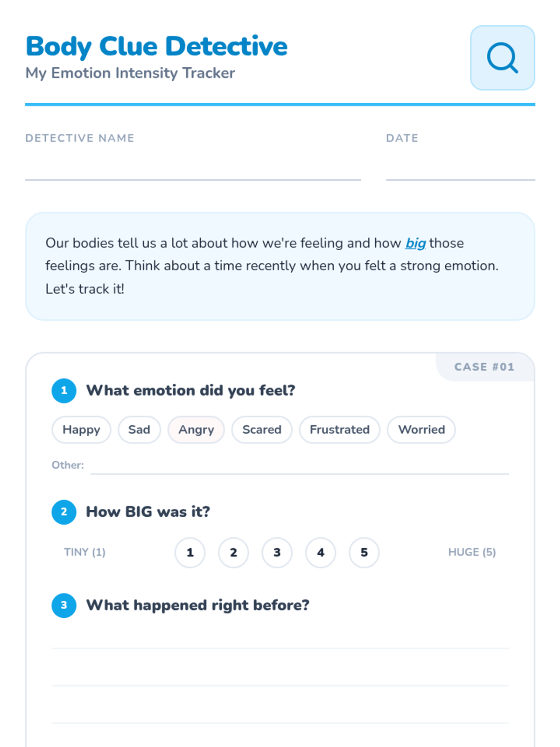
Task: Pick the Angry emotion chip
Action: pos(196,430)
